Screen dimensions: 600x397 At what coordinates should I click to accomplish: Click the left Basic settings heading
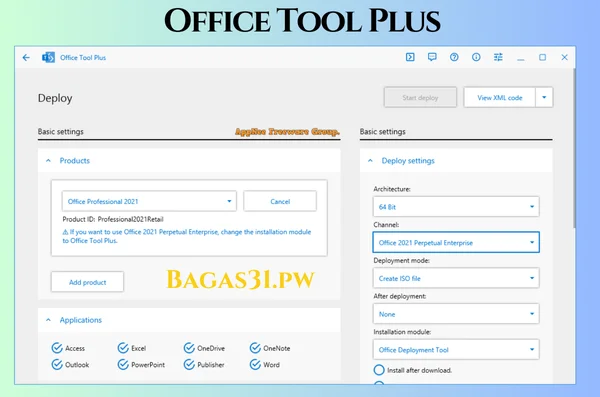click(60, 132)
